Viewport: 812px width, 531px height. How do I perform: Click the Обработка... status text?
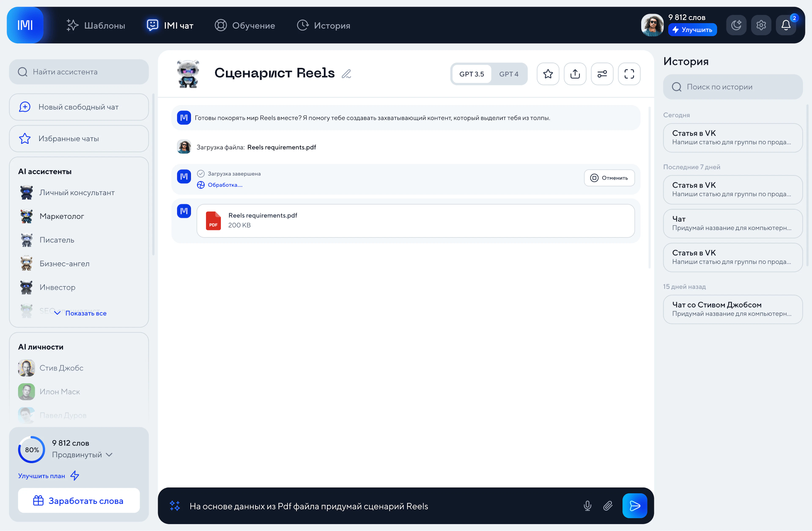225,185
